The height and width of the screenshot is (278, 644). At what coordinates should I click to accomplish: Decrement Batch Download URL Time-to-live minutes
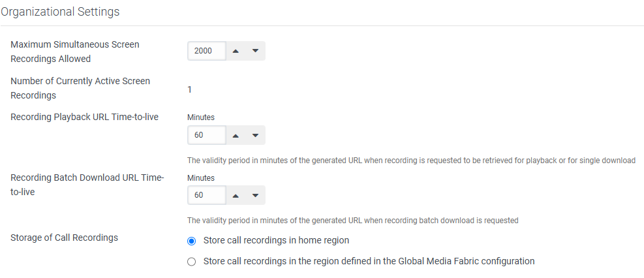(255, 195)
